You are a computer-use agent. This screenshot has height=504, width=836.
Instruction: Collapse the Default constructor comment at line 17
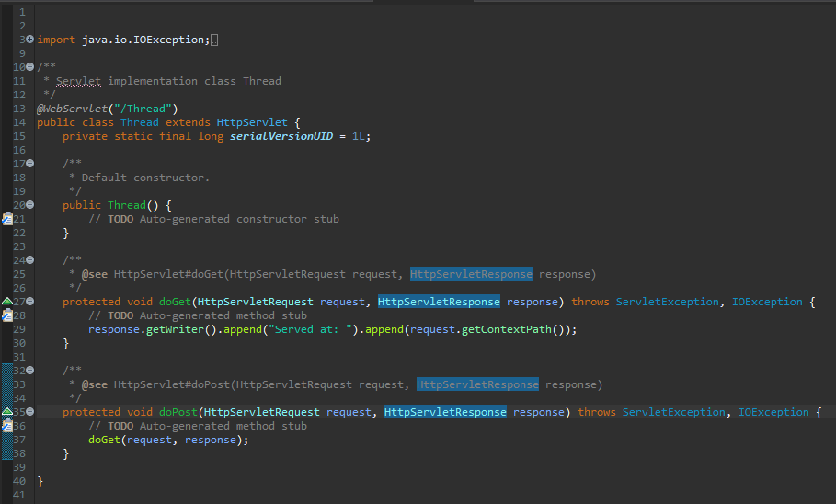(29, 163)
